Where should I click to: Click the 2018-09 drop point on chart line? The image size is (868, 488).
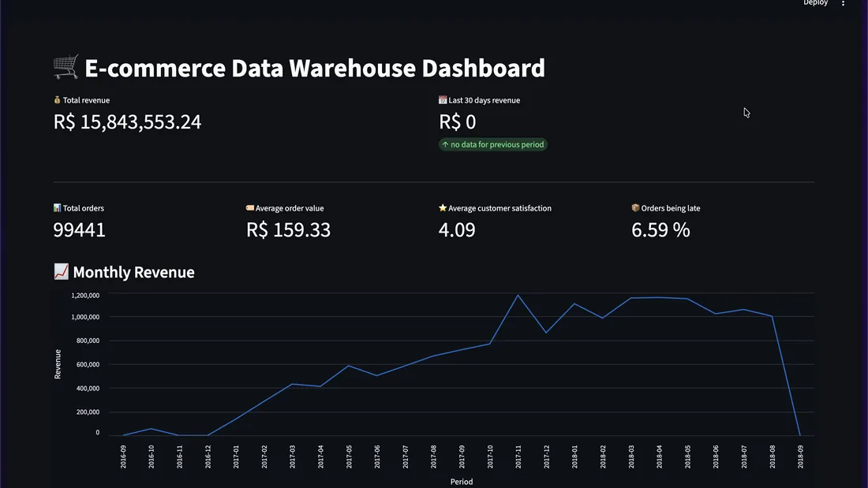[800, 435]
